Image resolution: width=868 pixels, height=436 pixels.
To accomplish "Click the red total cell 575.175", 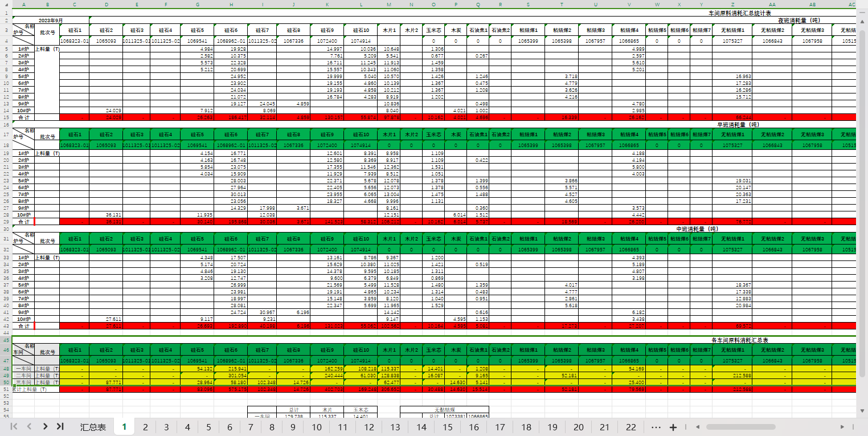I will click(231, 389).
